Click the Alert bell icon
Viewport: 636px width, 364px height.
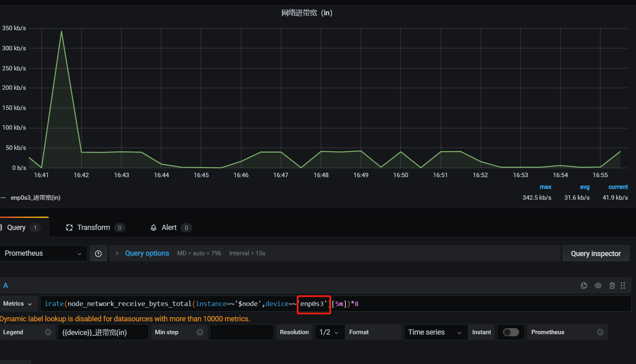pos(154,228)
